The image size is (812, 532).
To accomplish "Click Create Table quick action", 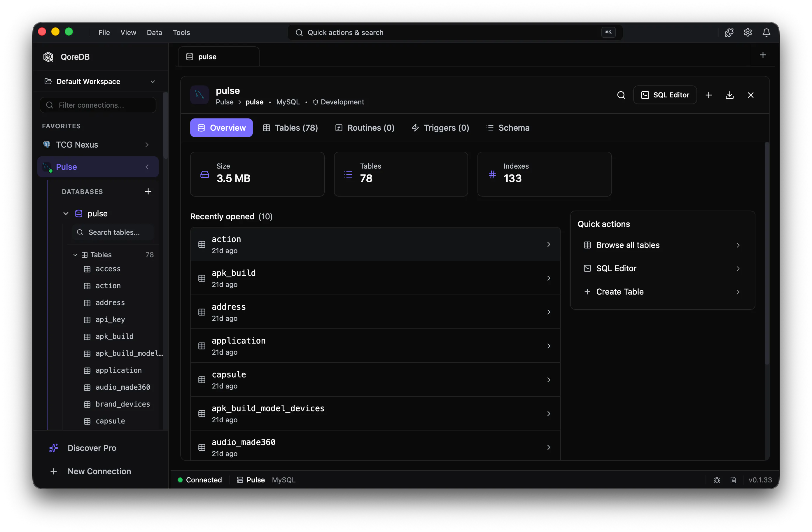I will [x=663, y=292].
